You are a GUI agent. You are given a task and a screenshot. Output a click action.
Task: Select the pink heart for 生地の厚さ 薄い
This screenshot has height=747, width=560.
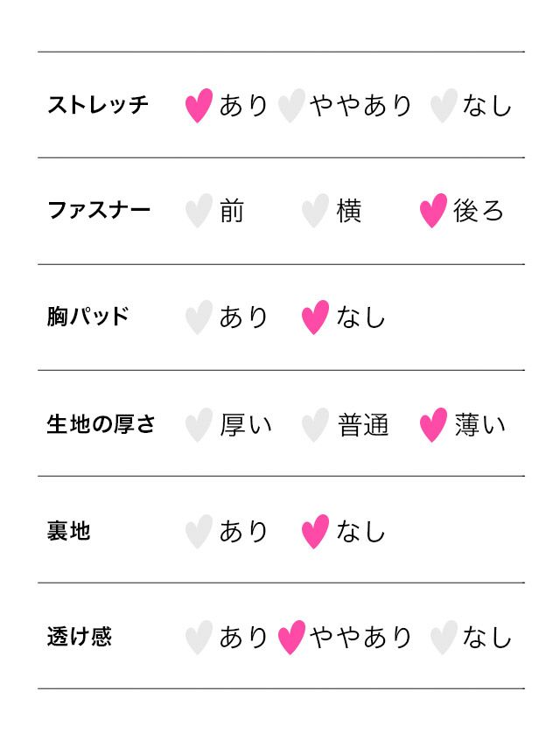tap(433, 425)
